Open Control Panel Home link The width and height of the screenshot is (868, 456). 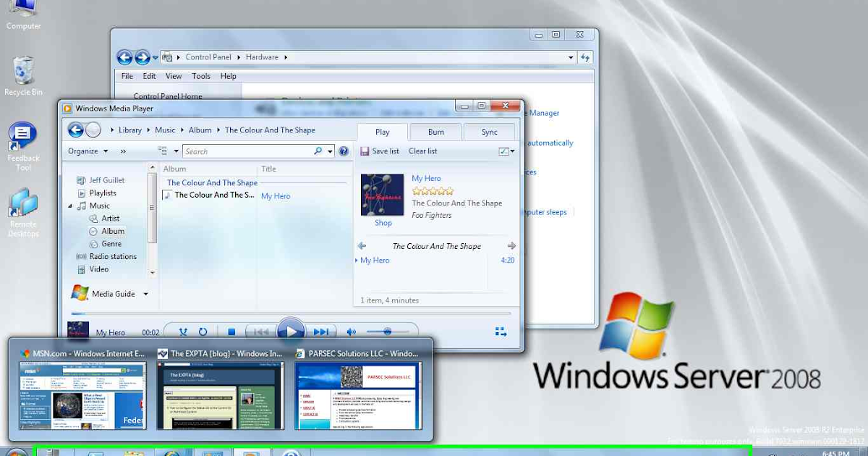pyautogui.click(x=168, y=96)
